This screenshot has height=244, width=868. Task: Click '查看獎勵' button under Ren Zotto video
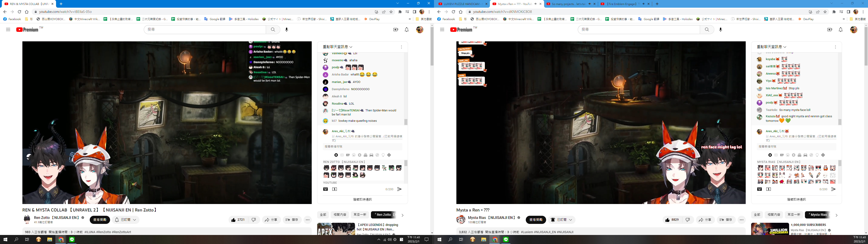pyautogui.click(x=100, y=220)
